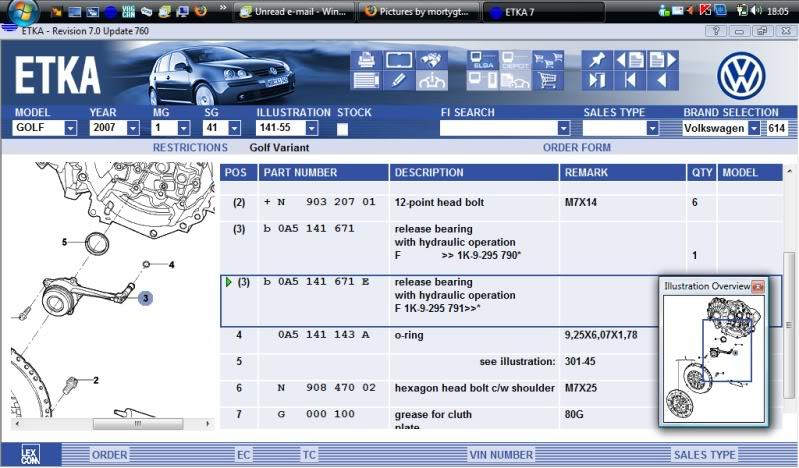799x468 pixels.
Task: Click the empty frame icon beside printer
Action: pyautogui.click(x=398, y=60)
